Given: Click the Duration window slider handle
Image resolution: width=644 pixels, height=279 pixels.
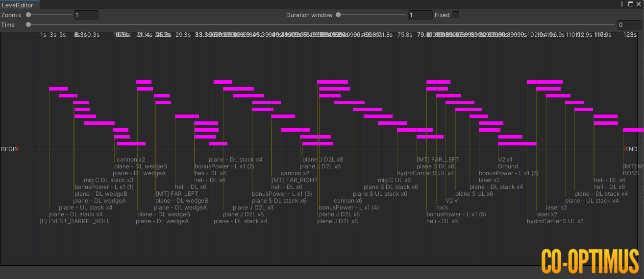Looking at the screenshot, I should 338,15.
